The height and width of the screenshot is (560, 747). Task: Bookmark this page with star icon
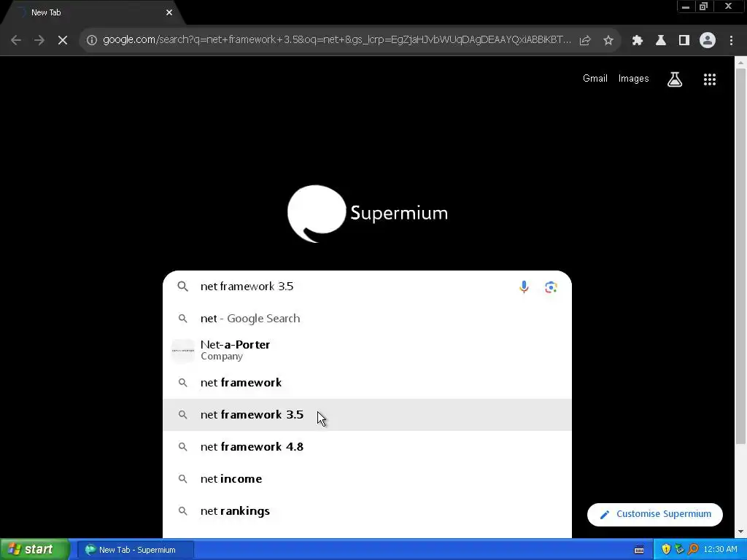tap(608, 40)
